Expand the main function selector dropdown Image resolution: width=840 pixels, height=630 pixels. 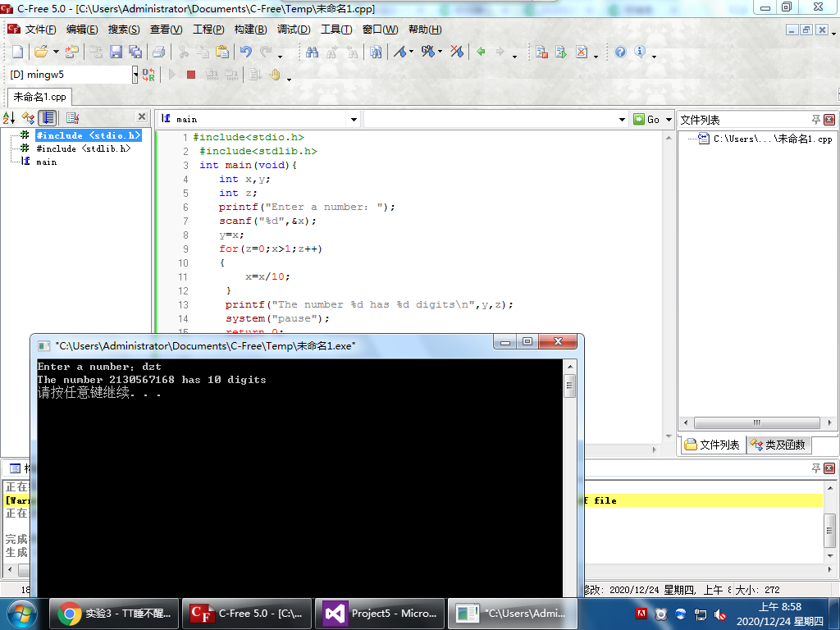(354, 120)
